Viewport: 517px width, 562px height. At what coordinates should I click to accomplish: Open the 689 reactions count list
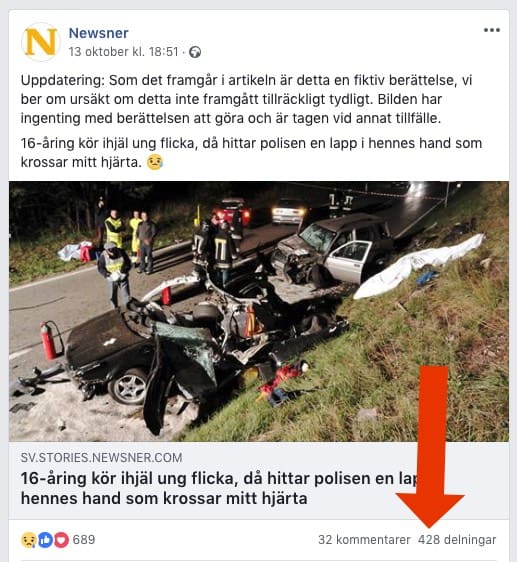84,540
